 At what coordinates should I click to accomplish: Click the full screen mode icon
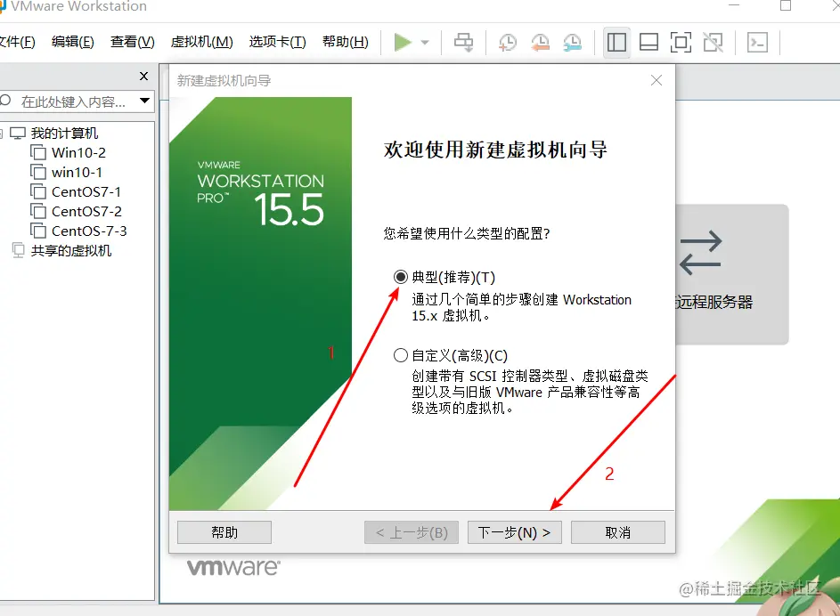click(x=681, y=42)
